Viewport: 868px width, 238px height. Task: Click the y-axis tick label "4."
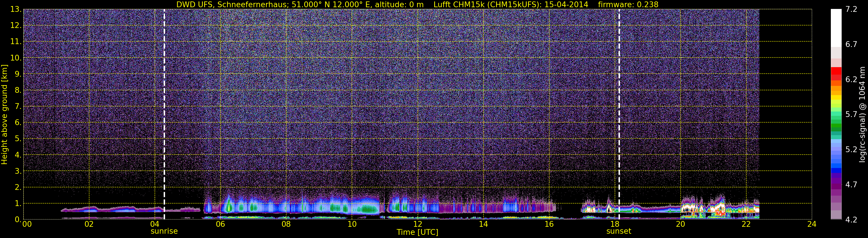(18, 155)
